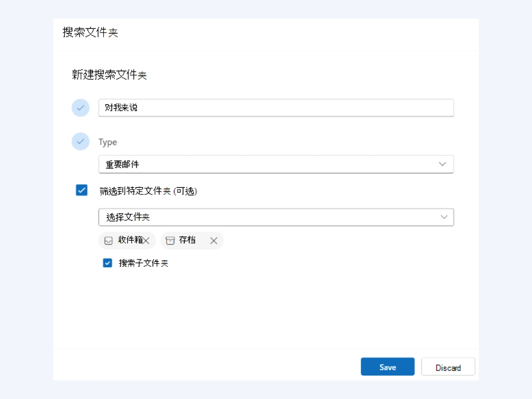Click the archive icon in 存档 chip
This screenshot has height=399, width=532.
point(170,241)
